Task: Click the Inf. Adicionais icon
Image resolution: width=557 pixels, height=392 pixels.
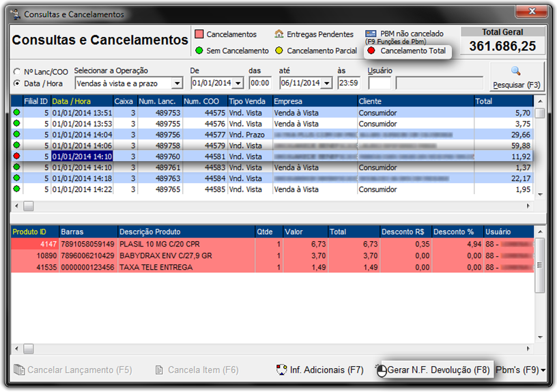Action: (282, 369)
